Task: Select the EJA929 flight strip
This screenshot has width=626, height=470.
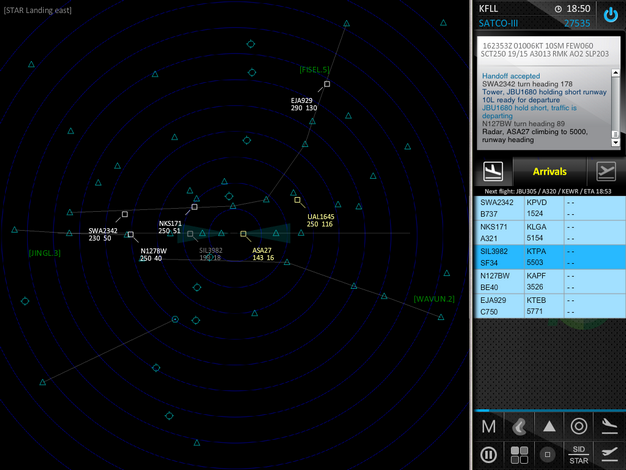Action: [548, 305]
